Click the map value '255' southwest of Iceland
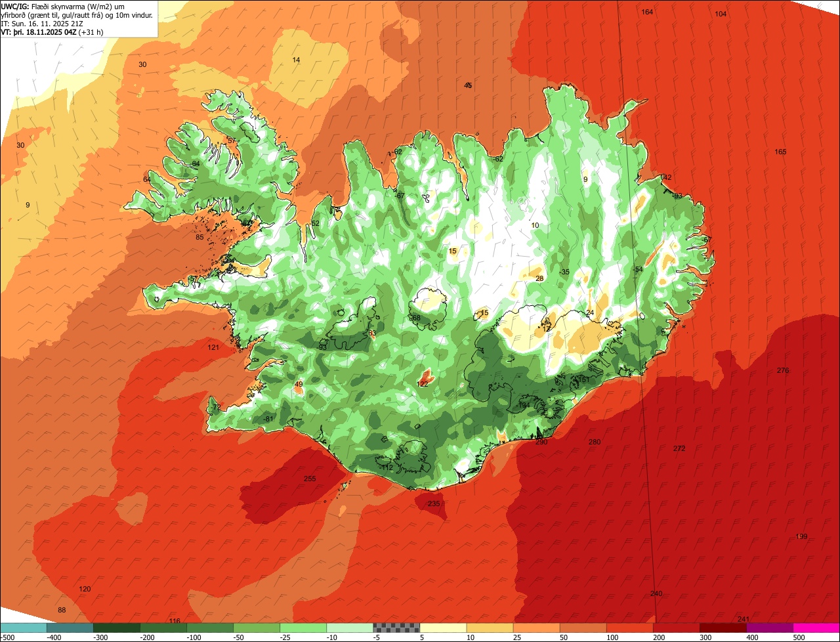 click(x=310, y=479)
